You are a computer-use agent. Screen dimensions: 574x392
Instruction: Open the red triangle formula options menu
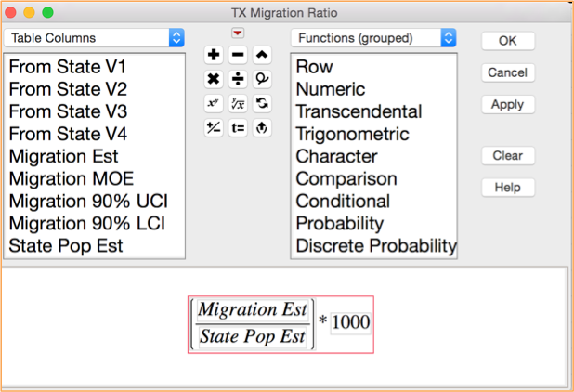click(238, 33)
